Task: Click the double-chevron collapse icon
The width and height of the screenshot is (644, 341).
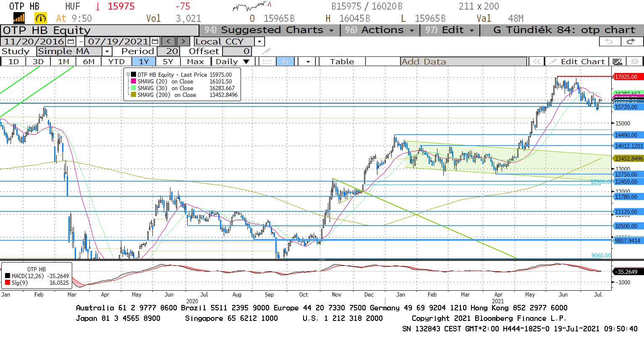Action: [x=537, y=62]
